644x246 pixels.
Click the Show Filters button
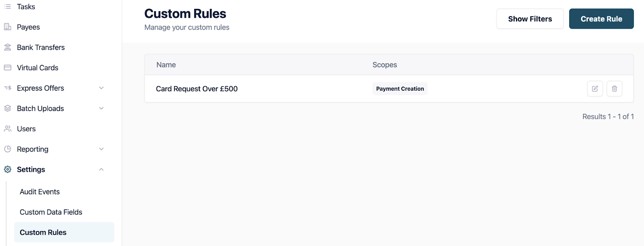530,19
